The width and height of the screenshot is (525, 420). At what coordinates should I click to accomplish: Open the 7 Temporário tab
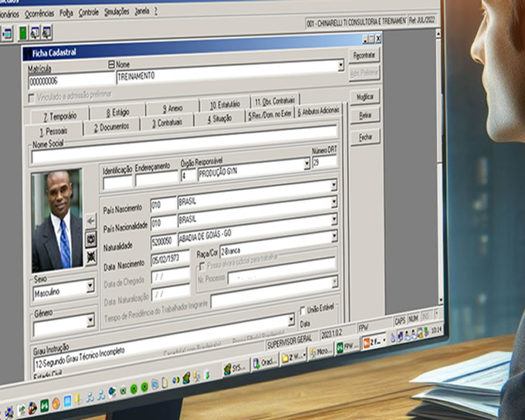coord(60,117)
